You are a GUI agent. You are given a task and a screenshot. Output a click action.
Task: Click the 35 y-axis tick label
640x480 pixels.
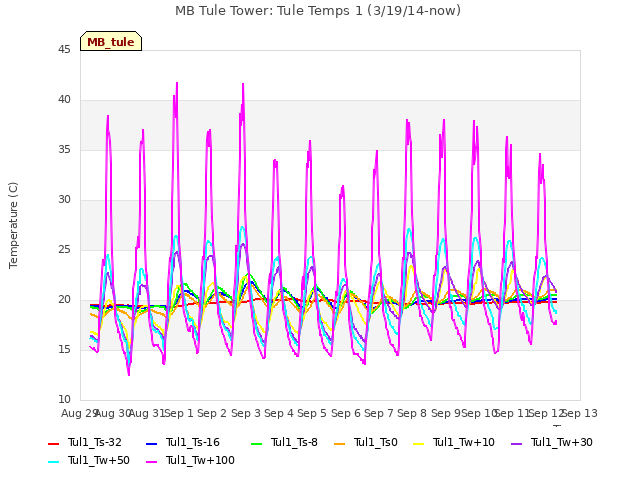[64, 150]
